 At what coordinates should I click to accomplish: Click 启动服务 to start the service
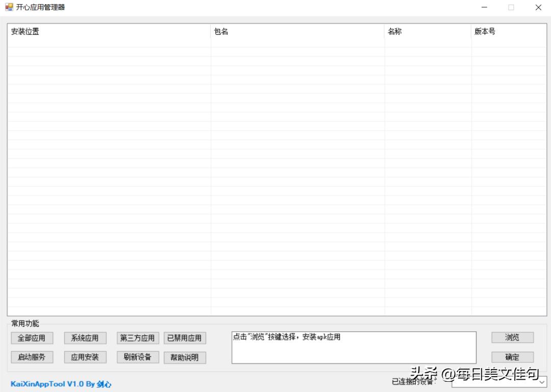coord(32,357)
